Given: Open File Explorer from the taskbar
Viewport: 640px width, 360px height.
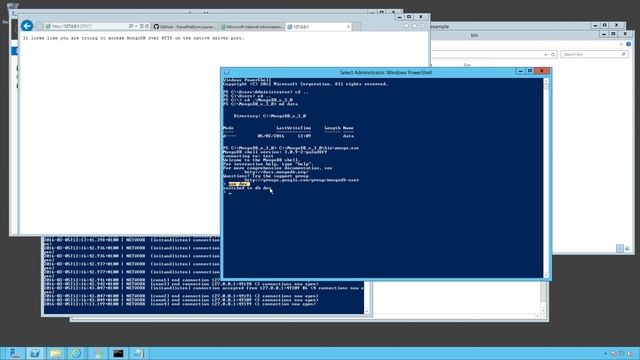Looking at the screenshot, I should pos(56,353).
